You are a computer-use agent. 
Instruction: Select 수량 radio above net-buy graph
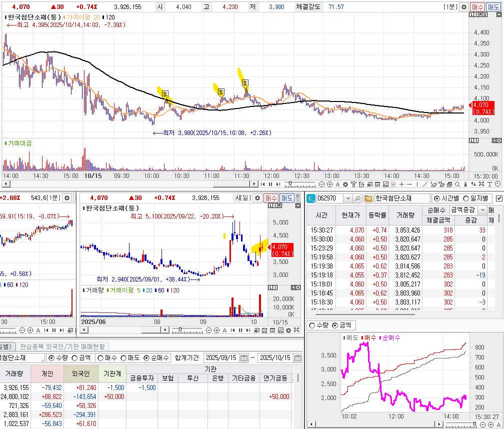312,325
